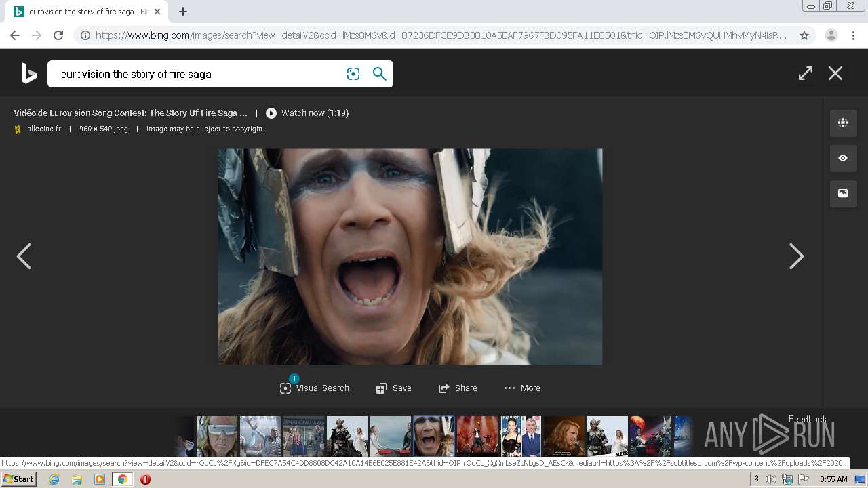Open the Windows Start menu
This screenshot has height=488, width=868.
point(18,479)
